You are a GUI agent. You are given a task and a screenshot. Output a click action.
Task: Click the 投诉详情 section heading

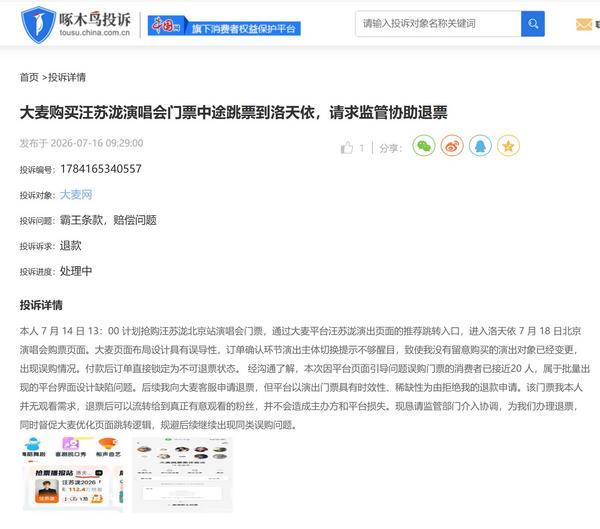point(41,305)
